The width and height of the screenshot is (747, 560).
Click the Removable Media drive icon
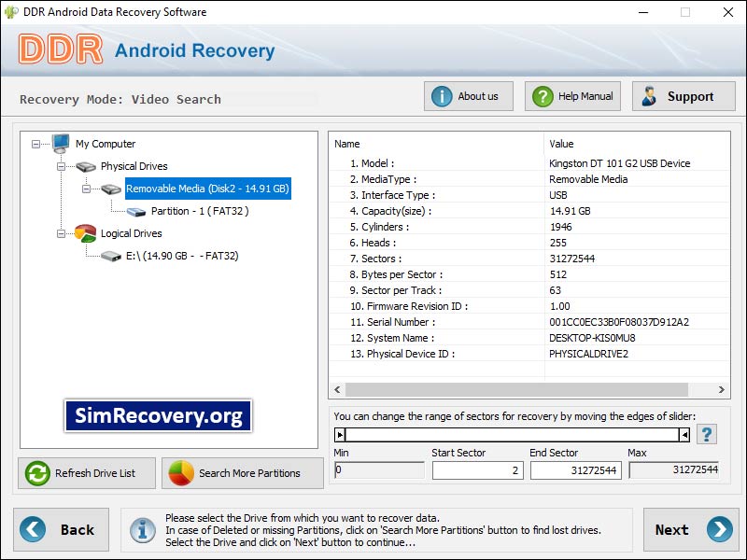coord(111,189)
